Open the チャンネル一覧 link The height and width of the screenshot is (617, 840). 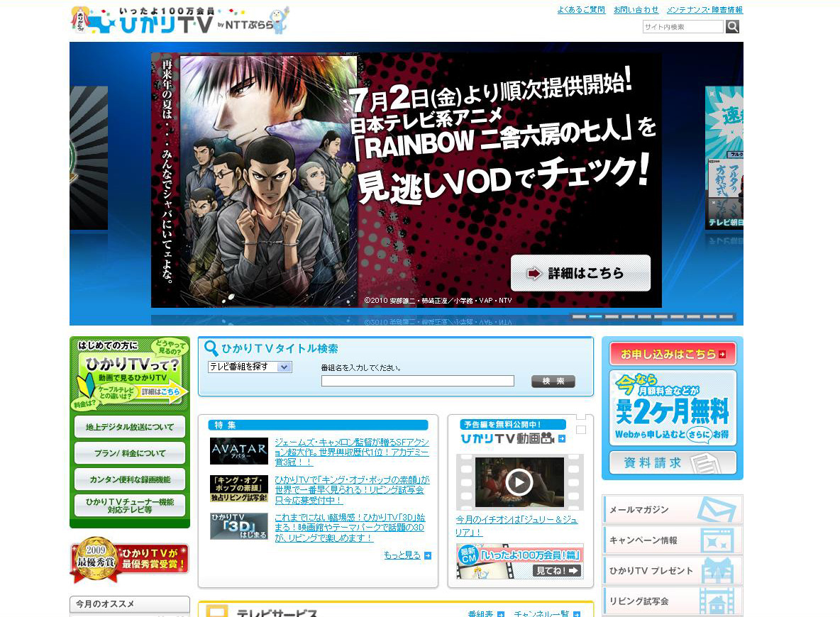coord(541,613)
